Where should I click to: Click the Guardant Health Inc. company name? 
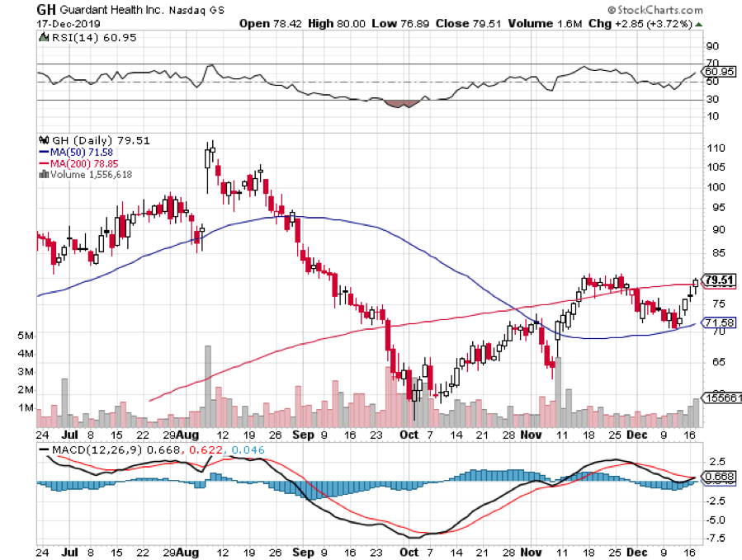[112, 9]
